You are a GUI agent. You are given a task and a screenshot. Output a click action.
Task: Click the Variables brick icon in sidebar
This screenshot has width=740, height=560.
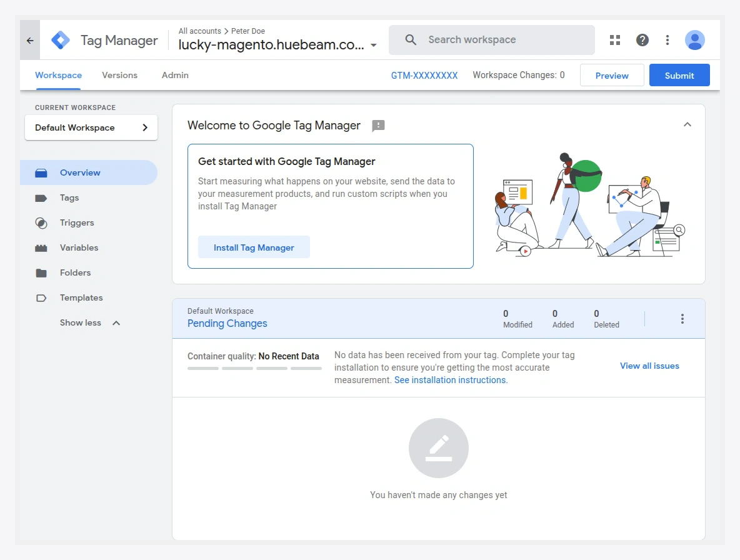click(41, 248)
